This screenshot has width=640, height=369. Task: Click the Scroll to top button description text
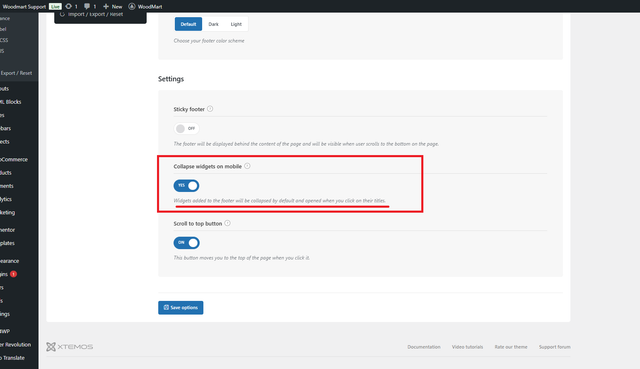(x=242, y=258)
